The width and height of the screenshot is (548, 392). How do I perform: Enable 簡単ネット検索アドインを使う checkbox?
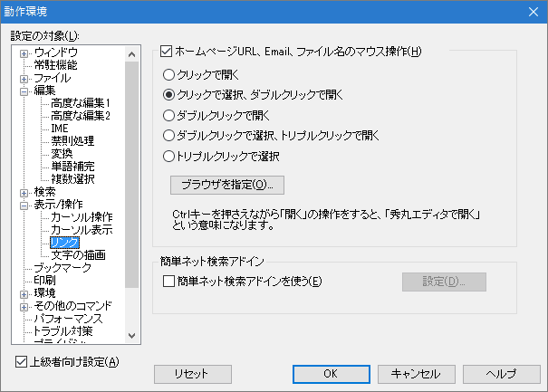click(168, 282)
